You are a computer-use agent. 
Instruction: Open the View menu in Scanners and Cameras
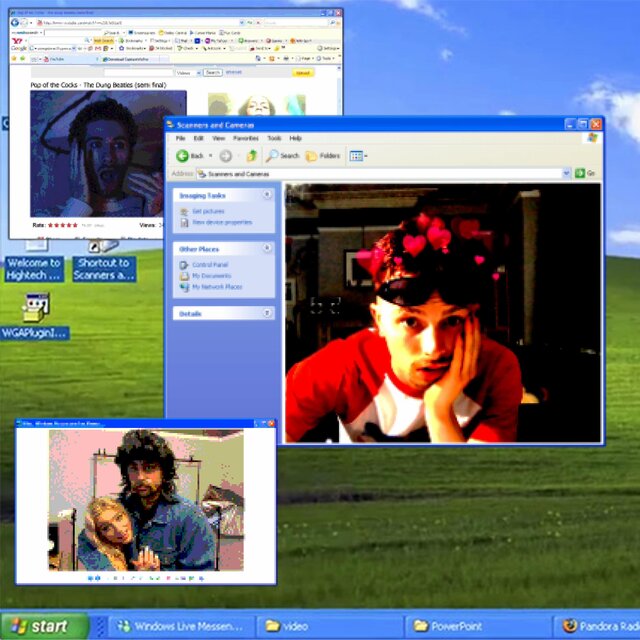(218, 138)
